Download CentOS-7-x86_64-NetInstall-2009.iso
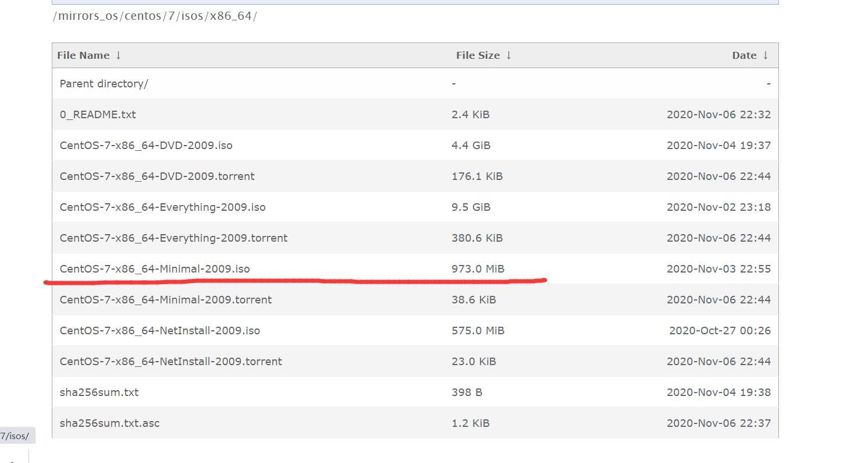Screen dimensions: 868x463 click(160, 331)
